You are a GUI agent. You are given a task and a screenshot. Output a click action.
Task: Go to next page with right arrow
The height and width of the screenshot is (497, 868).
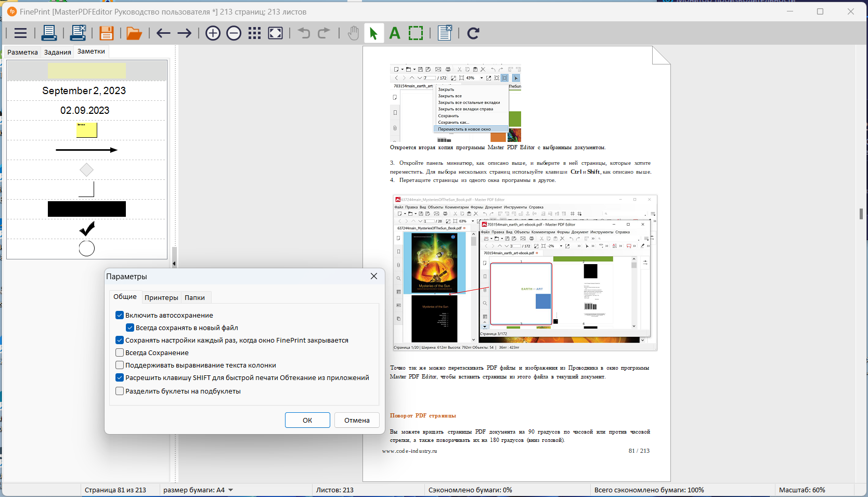185,33
